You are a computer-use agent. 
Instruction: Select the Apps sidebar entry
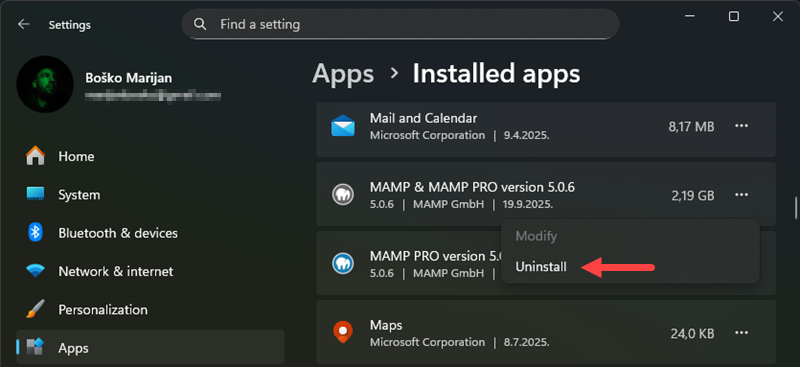pos(150,347)
